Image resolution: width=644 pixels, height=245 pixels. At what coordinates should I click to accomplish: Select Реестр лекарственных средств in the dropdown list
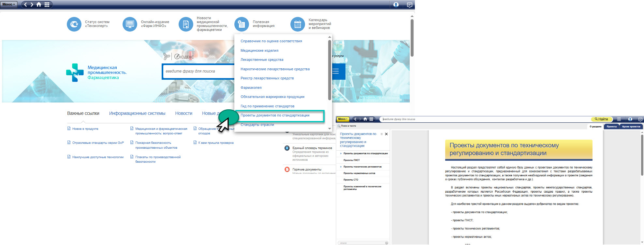267,78
